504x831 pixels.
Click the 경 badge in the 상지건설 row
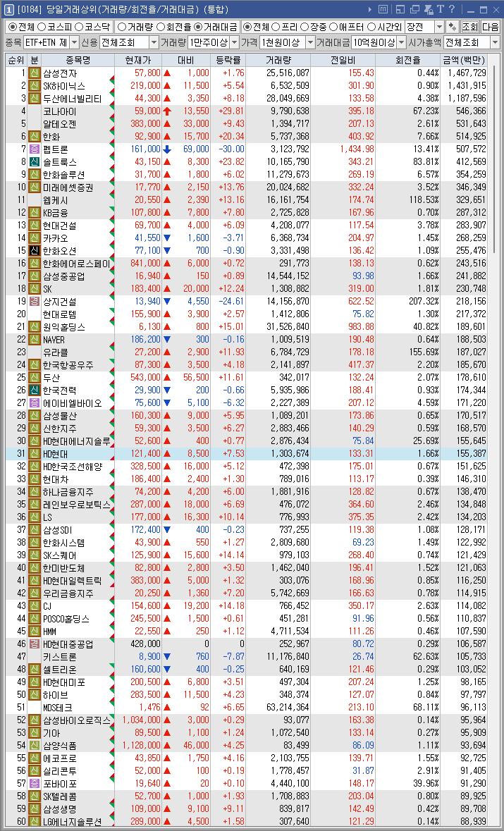tap(35, 302)
